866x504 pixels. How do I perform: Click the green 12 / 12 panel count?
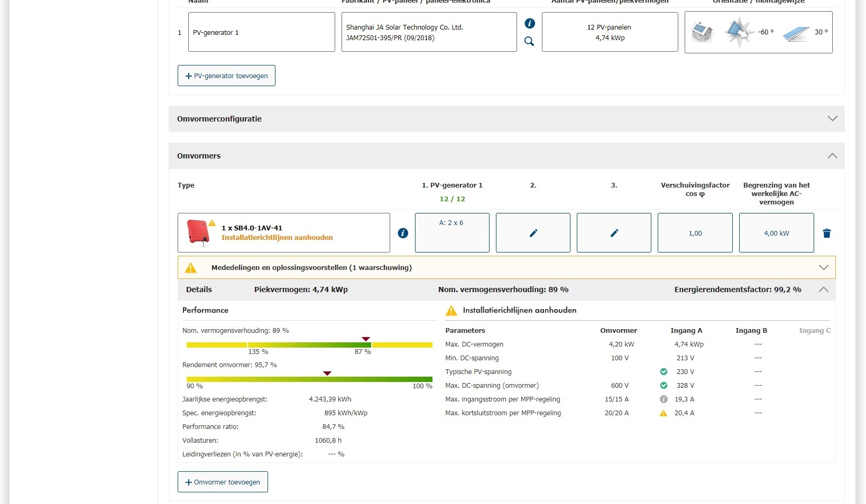pyautogui.click(x=452, y=199)
